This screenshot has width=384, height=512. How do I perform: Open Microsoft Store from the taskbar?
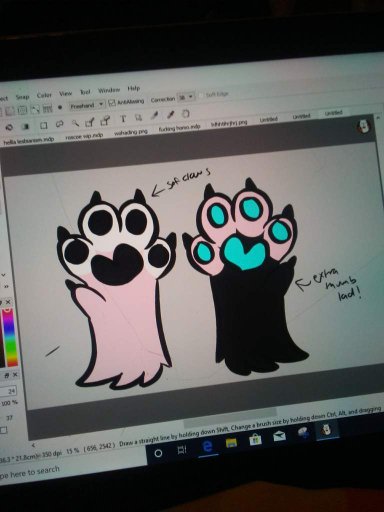[255, 440]
